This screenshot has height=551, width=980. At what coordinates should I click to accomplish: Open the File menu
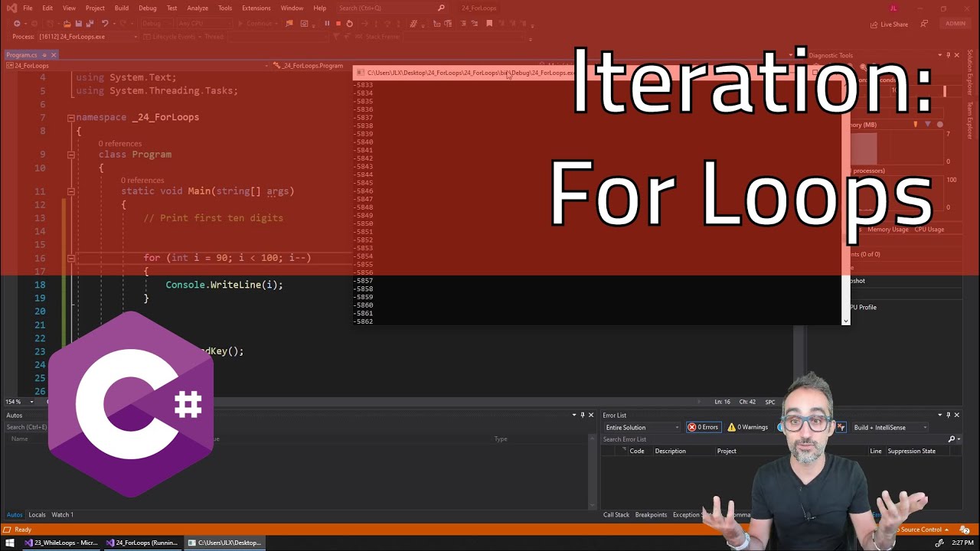(28, 8)
